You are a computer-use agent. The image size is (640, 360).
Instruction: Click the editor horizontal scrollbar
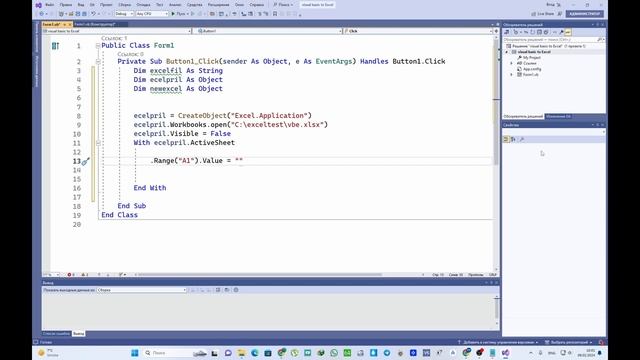coord(259,275)
